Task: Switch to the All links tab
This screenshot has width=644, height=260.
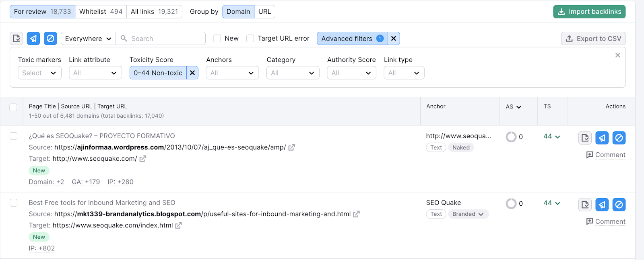Action: [x=154, y=12]
